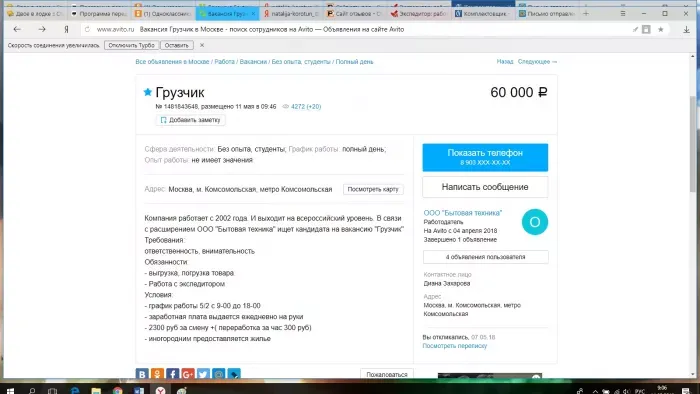Open Yandex Browser taskbar icon
Viewport: 700px width, 394px height.
(160, 390)
